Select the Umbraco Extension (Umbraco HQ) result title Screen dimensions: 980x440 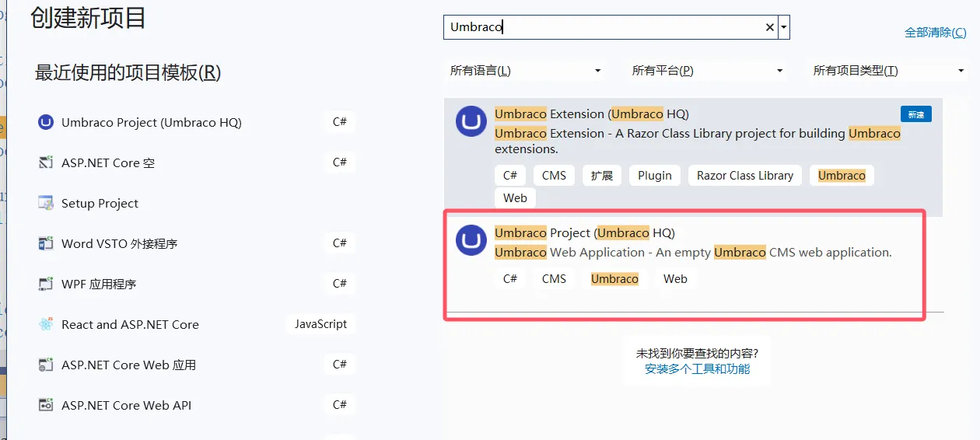click(592, 113)
